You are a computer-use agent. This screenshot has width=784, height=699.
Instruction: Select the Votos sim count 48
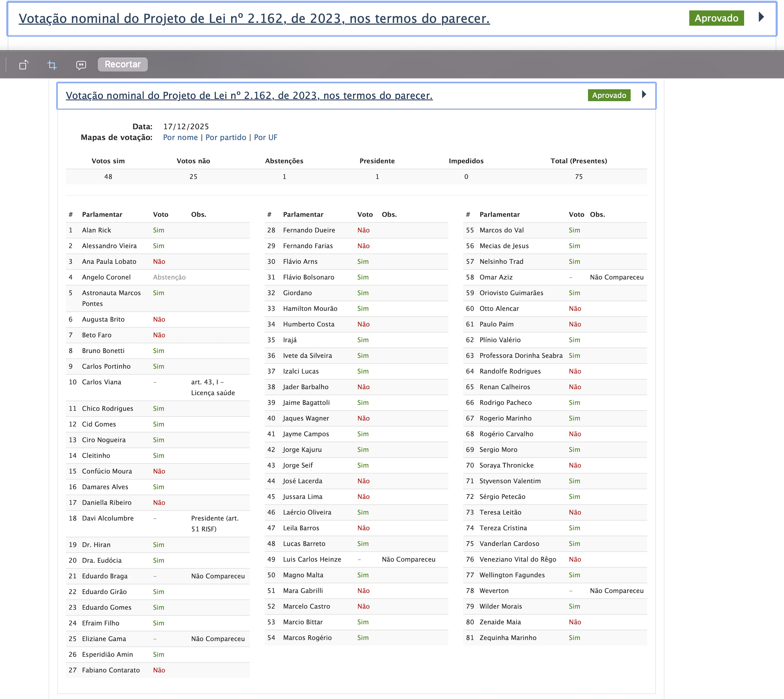pyautogui.click(x=108, y=177)
